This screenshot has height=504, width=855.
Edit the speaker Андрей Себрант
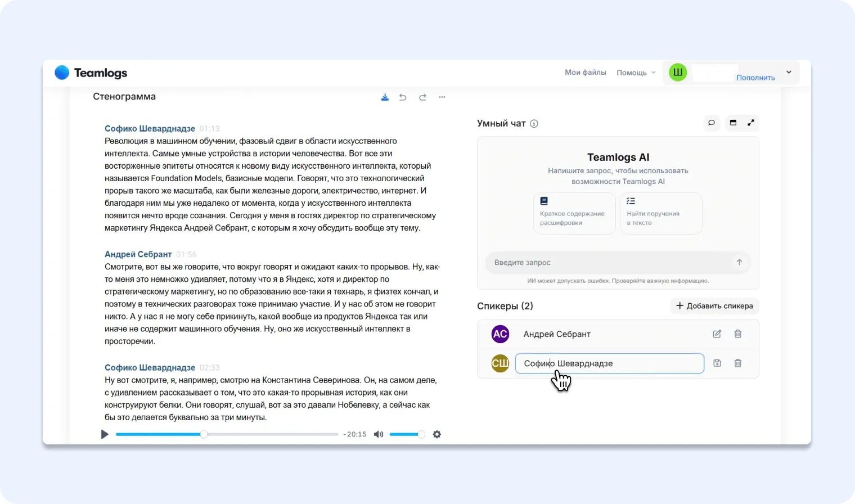[717, 334]
